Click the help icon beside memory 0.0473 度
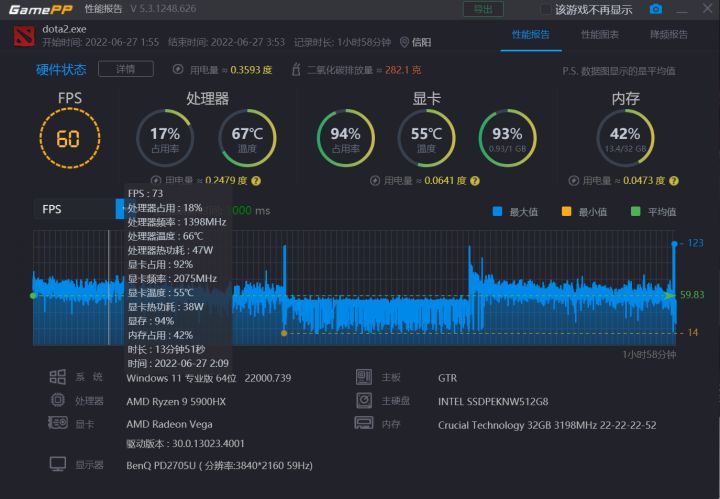Image resolution: width=720 pixels, height=499 pixels. (x=674, y=181)
